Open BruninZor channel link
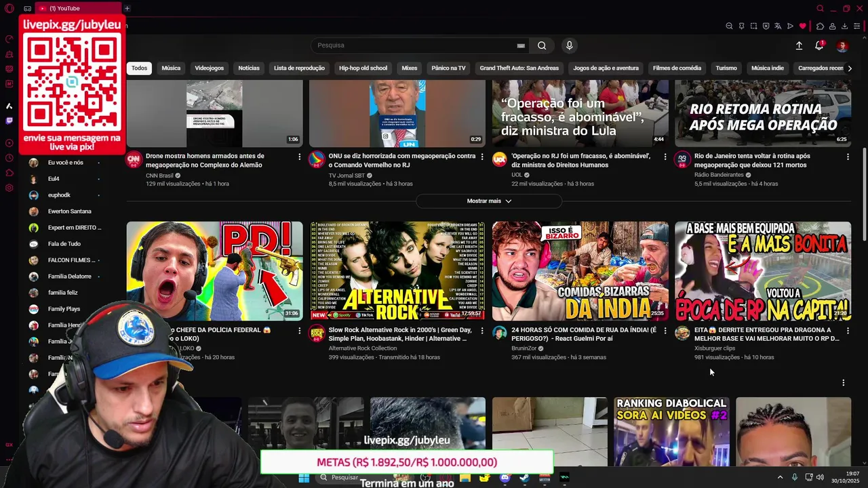Image resolution: width=868 pixels, height=488 pixels. point(524,348)
